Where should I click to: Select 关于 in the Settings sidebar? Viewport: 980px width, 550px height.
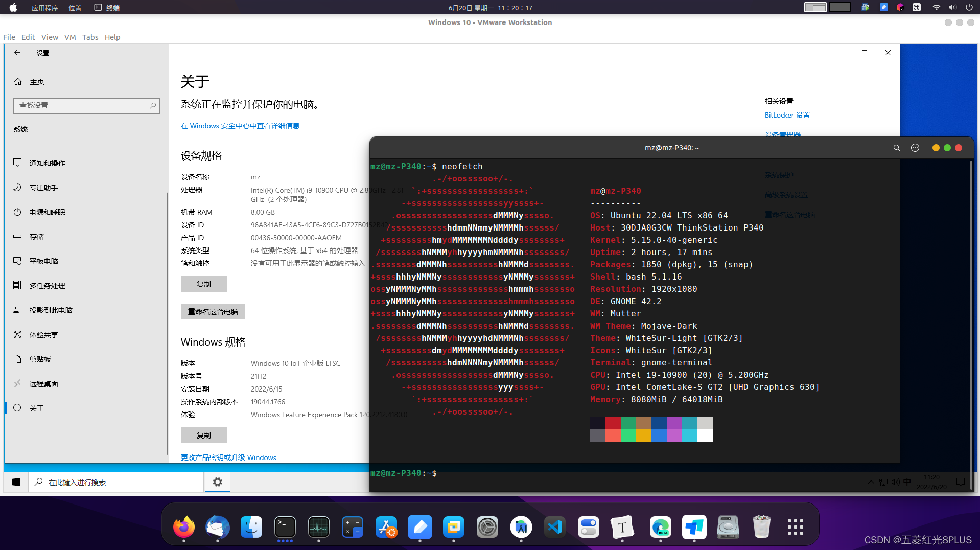tap(86, 408)
